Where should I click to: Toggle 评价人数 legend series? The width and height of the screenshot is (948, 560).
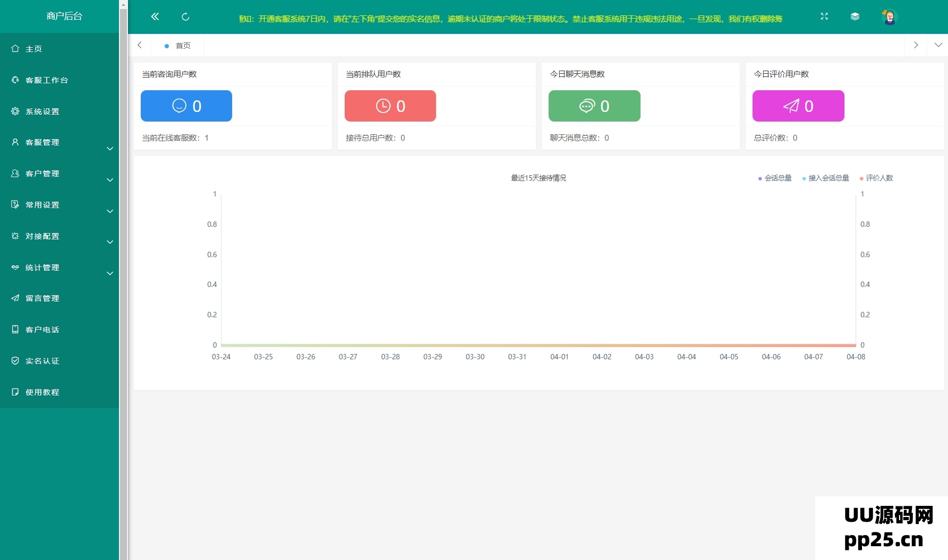[876, 178]
